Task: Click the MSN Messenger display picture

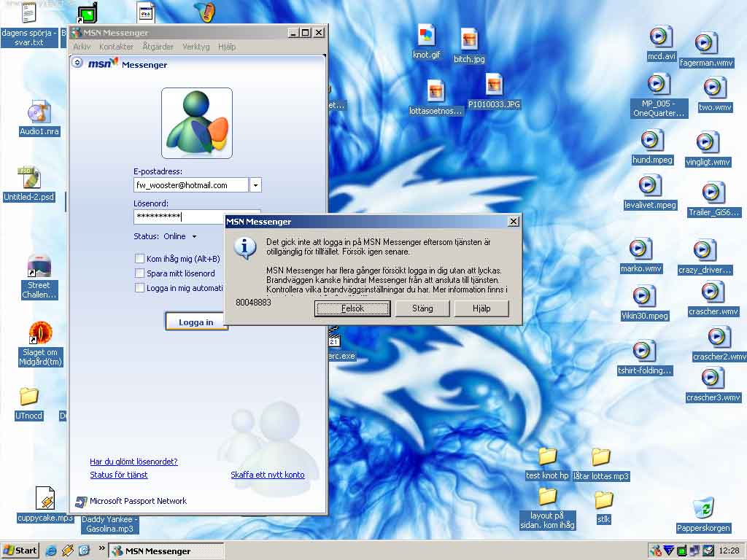Action: [197, 122]
